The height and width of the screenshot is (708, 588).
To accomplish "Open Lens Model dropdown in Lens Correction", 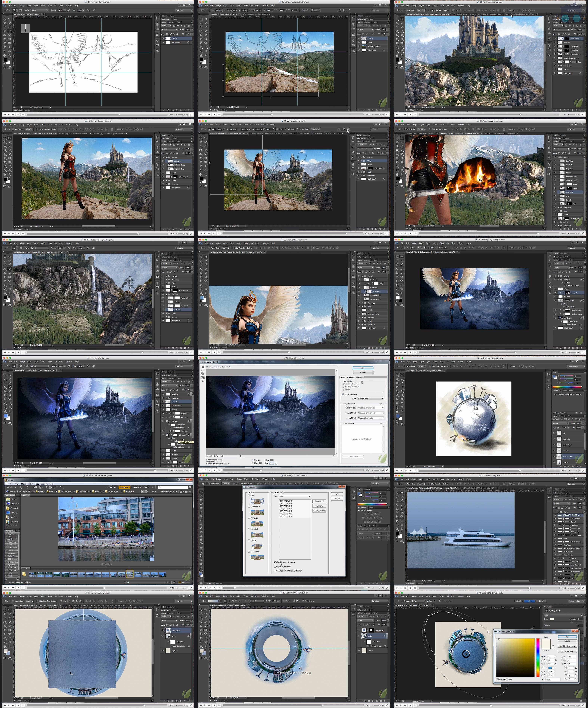I will tap(371, 418).
